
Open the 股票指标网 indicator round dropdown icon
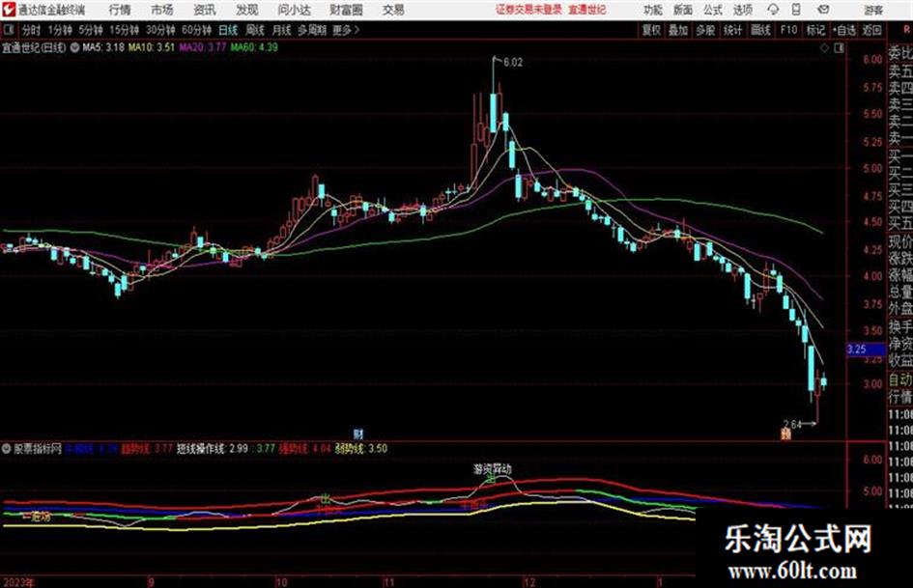click(x=7, y=449)
